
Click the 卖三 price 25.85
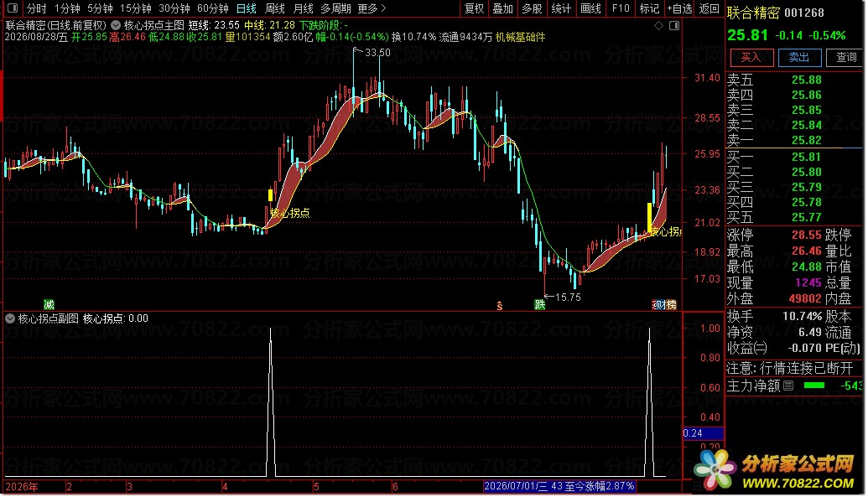pyautogui.click(x=807, y=110)
